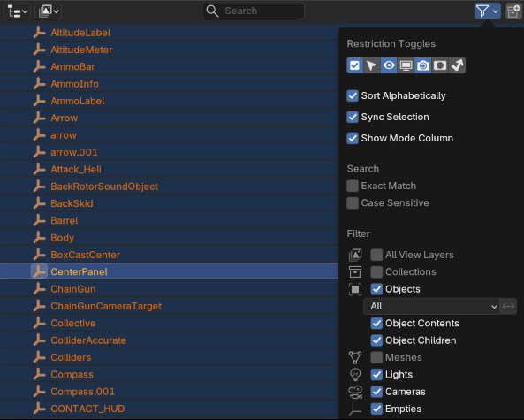Click the New Collection icon

(x=513, y=11)
